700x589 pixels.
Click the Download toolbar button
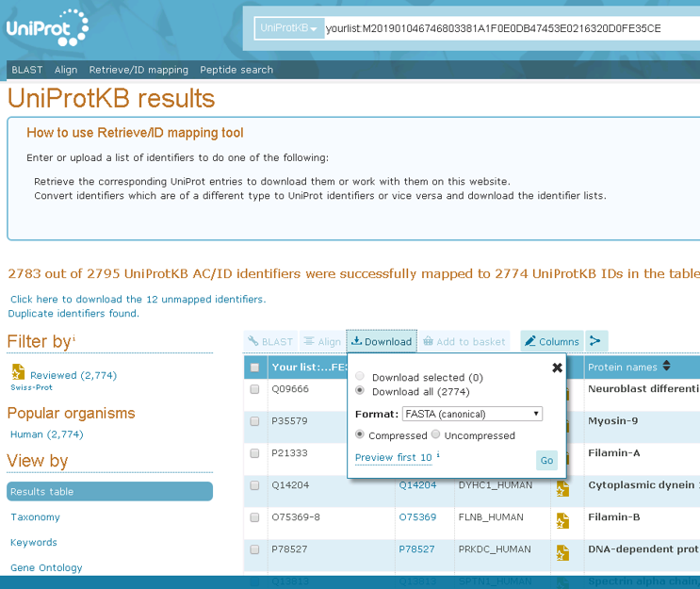click(382, 341)
